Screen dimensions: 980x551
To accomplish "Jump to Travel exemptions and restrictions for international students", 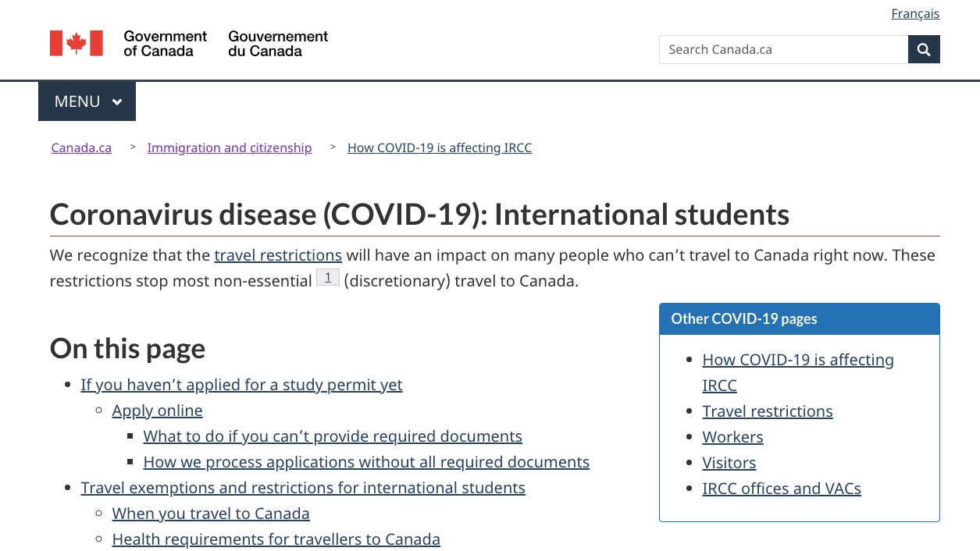I will click(303, 488).
